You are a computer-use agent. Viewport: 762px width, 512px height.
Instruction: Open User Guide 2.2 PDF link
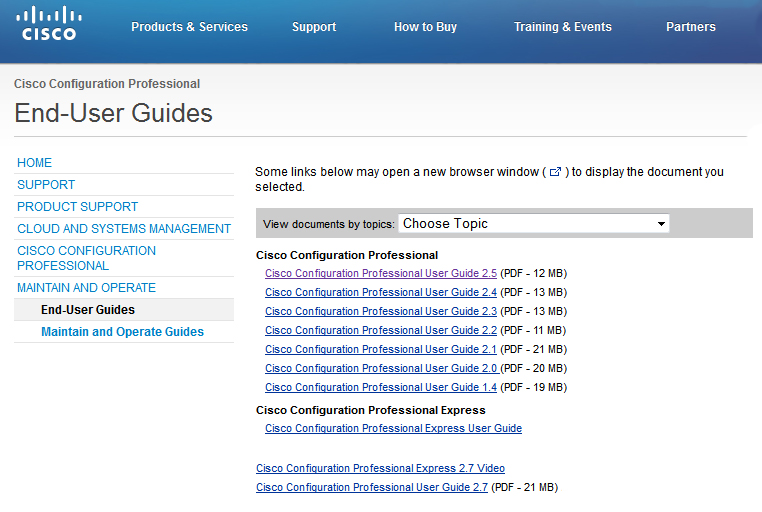[x=381, y=330]
